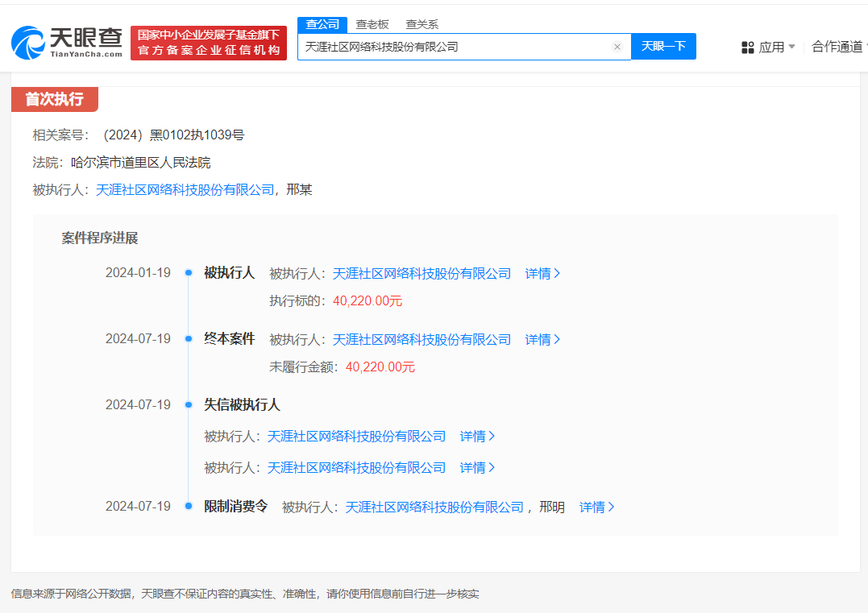Switch to the 查关系 tab
868x613 pixels.
(x=422, y=24)
